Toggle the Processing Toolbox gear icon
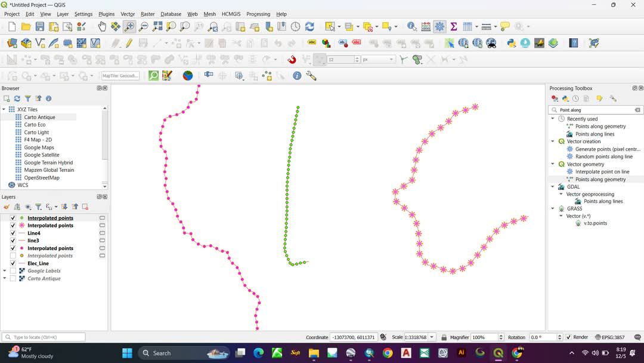This screenshot has height=363, width=644. tap(439, 27)
